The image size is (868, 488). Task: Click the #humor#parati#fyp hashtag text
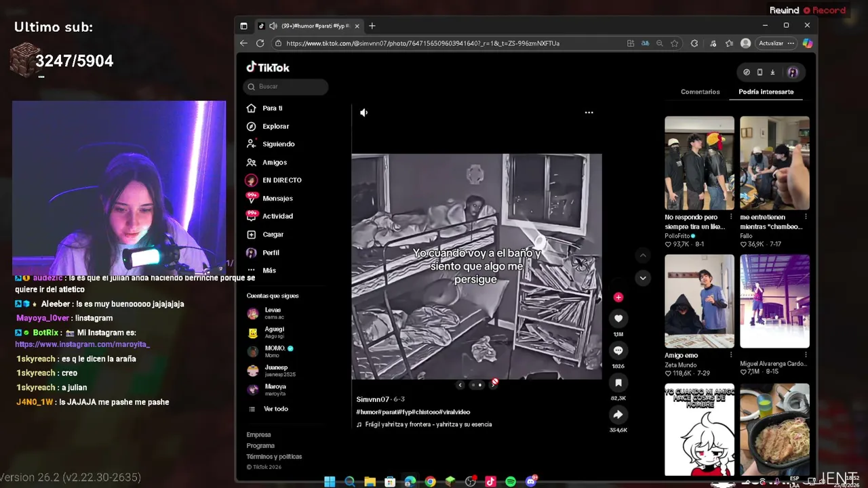(413, 412)
